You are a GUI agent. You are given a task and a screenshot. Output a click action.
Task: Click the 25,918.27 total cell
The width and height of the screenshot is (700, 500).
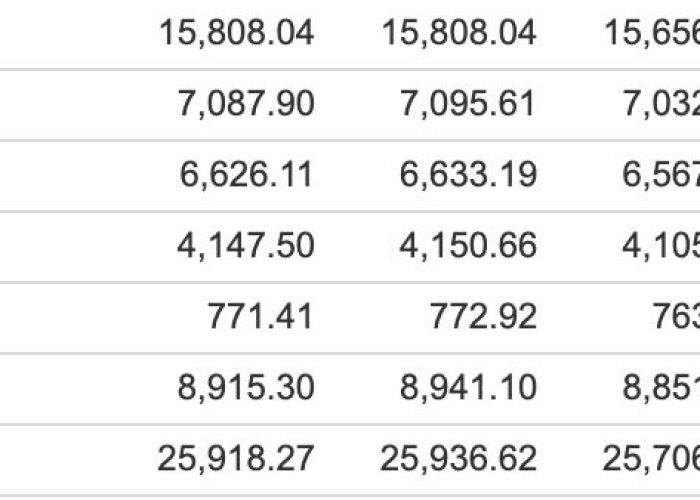(236, 458)
